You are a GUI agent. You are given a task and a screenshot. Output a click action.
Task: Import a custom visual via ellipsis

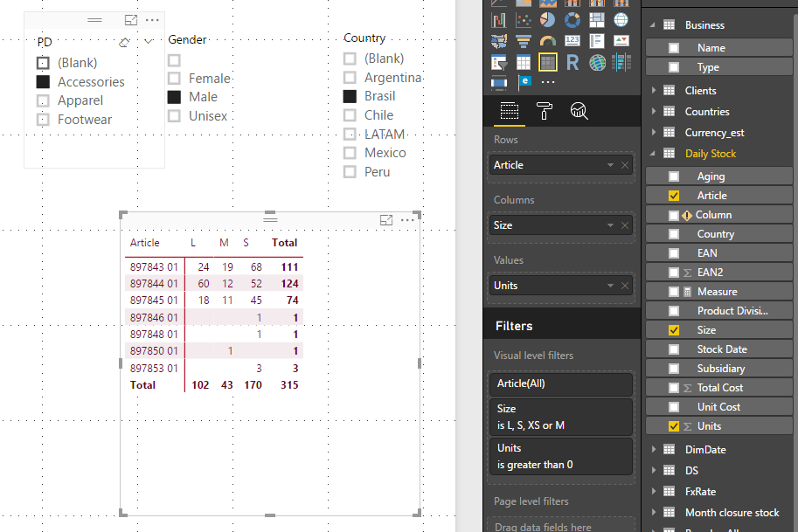pos(548,82)
